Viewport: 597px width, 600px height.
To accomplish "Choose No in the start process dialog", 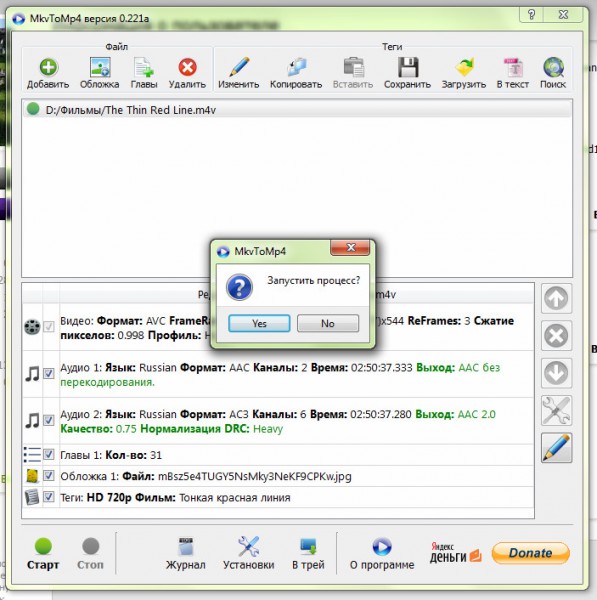I will click(328, 323).
